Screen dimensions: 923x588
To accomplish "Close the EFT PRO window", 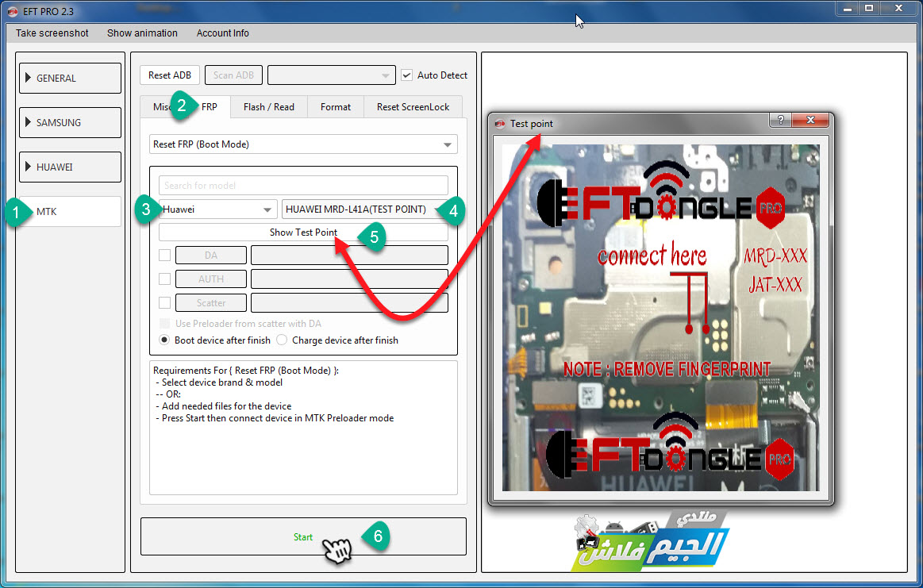I will pos(899,9).
